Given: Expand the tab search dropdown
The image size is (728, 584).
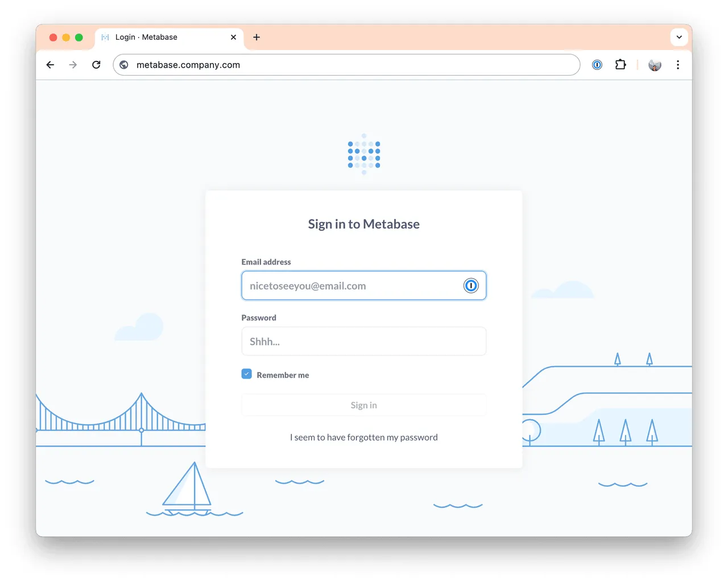Looking at the screenshot, I should click(679, 37).
